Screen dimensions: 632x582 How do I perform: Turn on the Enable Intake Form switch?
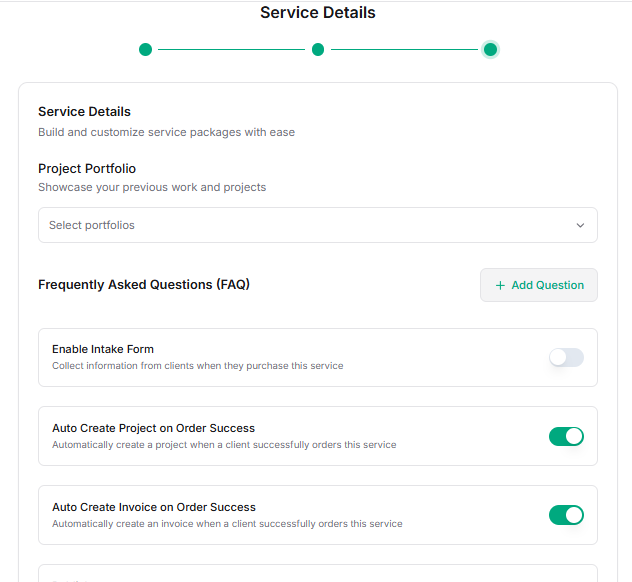tap(566, 358)
